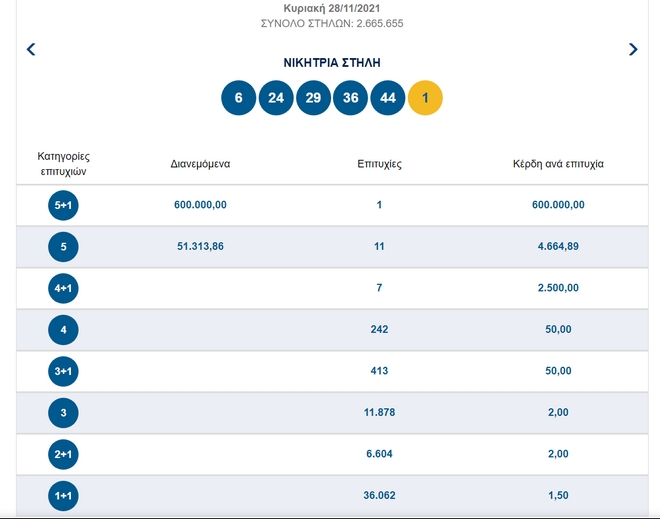The height and width of the screenshot is (519, 660).
Task: Click the Κέρδη ανά επιτυχία column header
Action: pos(558,164)
